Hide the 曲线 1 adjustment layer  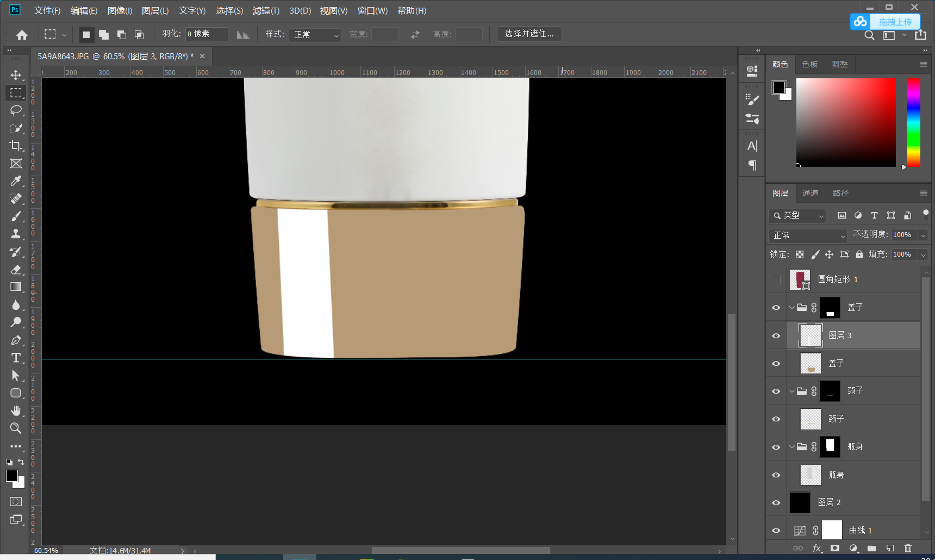776,530
